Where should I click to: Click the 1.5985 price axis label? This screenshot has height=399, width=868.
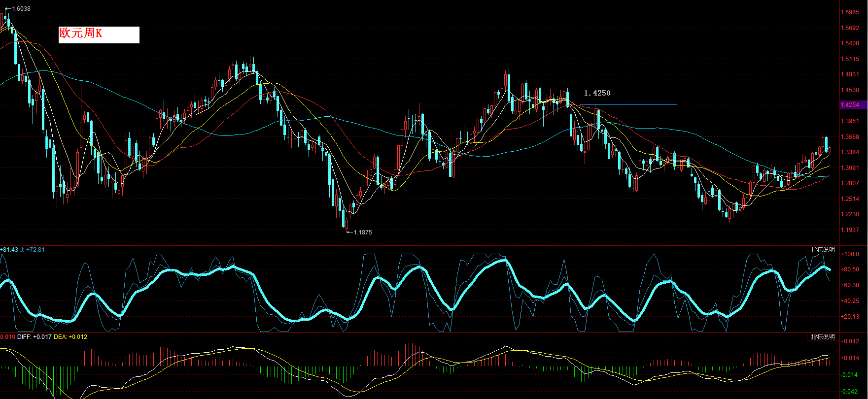pos(850,12)
